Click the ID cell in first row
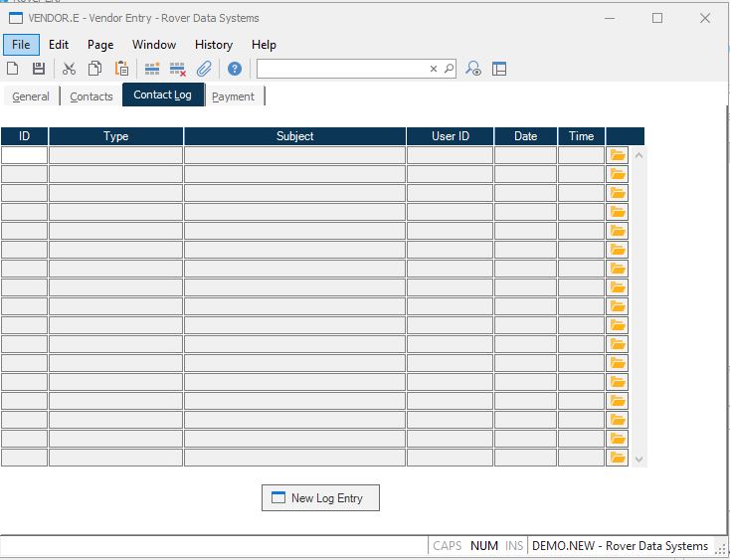 point(24,155)
